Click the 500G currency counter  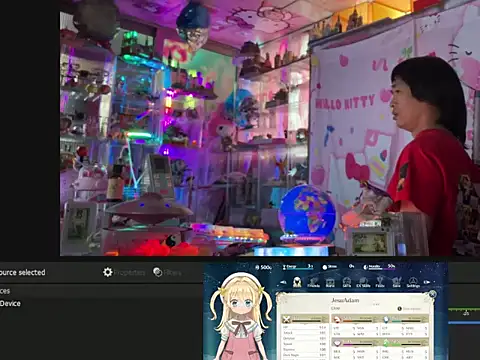point(263,267)
